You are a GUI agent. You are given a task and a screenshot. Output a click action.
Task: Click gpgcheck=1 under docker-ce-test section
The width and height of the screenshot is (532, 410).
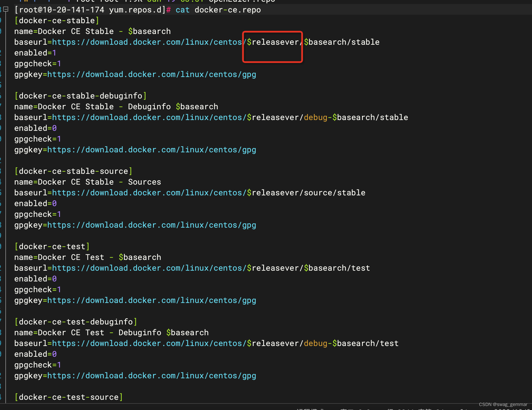click(38, 290)
